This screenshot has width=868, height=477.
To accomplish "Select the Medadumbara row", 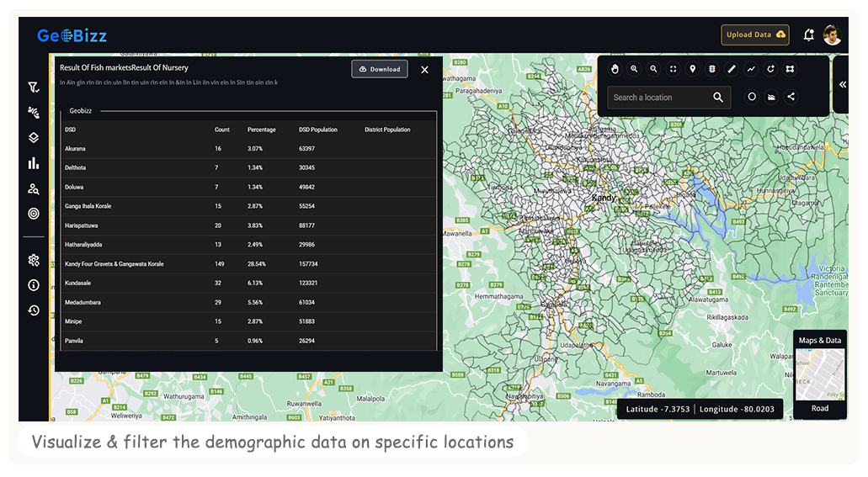I will pyautogui.click(x=249, y=303).
